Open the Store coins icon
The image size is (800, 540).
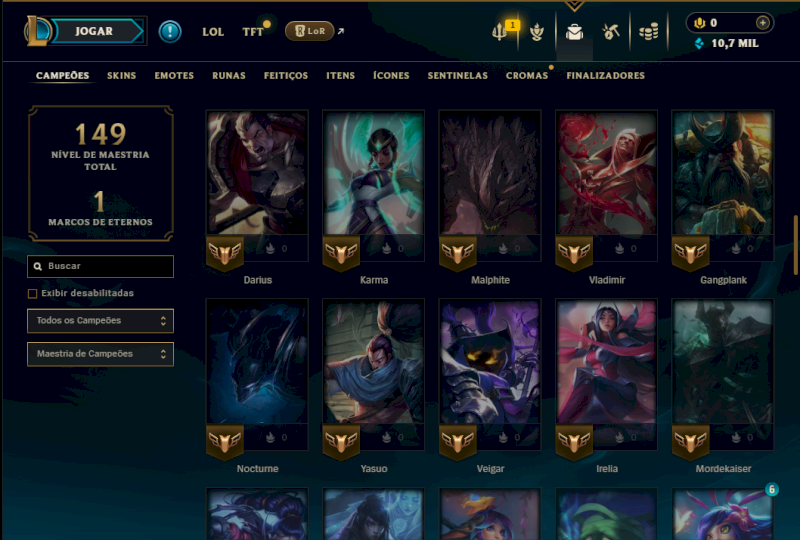(648, 32)
